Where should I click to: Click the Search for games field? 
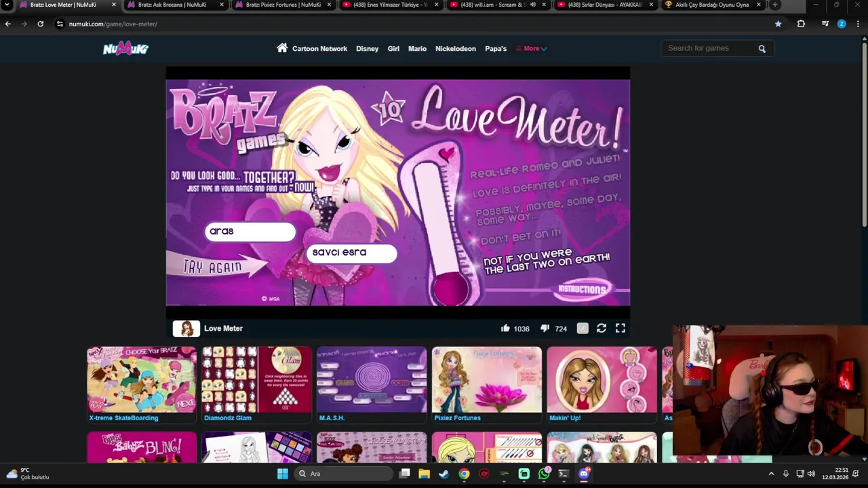coord(709,48)
